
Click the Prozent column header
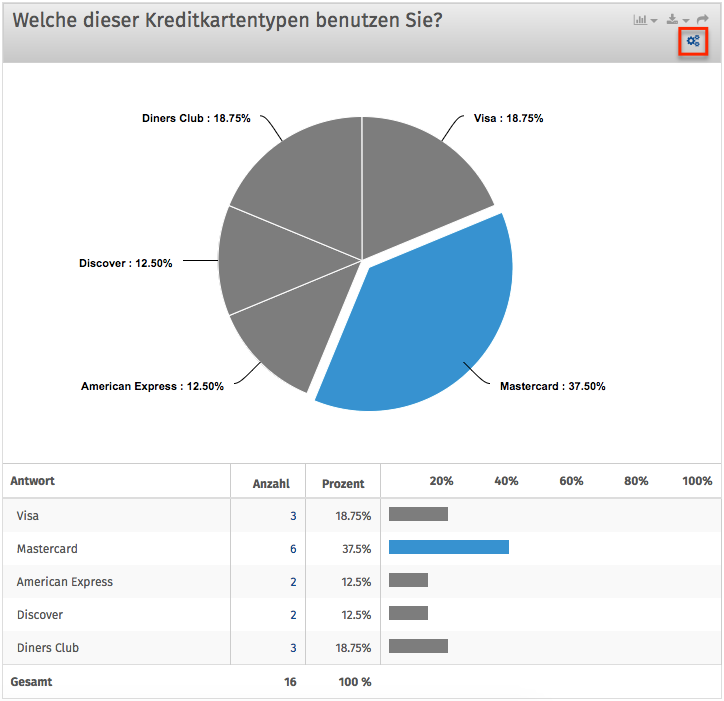click(x=343, y=483)
